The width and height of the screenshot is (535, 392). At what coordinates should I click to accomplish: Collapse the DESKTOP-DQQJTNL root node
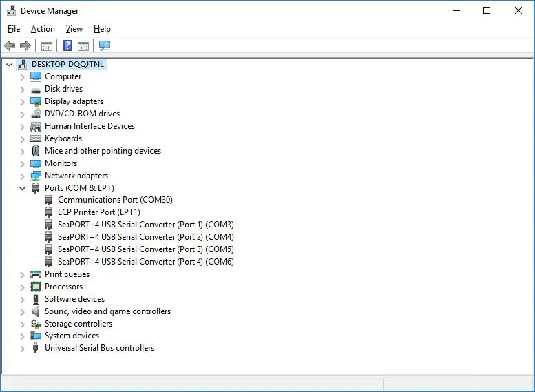pos(9,64)
